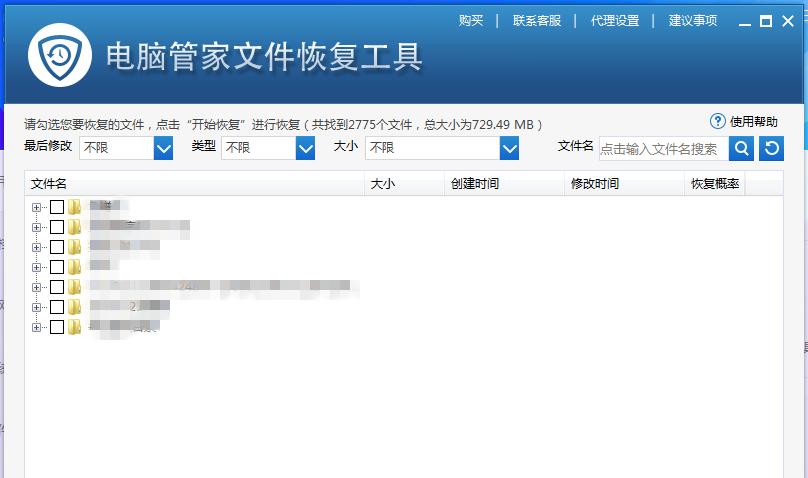The height and width of the screenshot is (478, 808).
Task: Expand the second folder tree node
Action: 36,228
